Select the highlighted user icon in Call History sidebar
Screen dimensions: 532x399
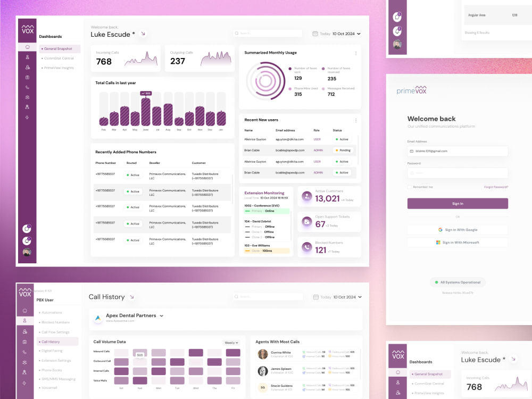pos(25,321)
